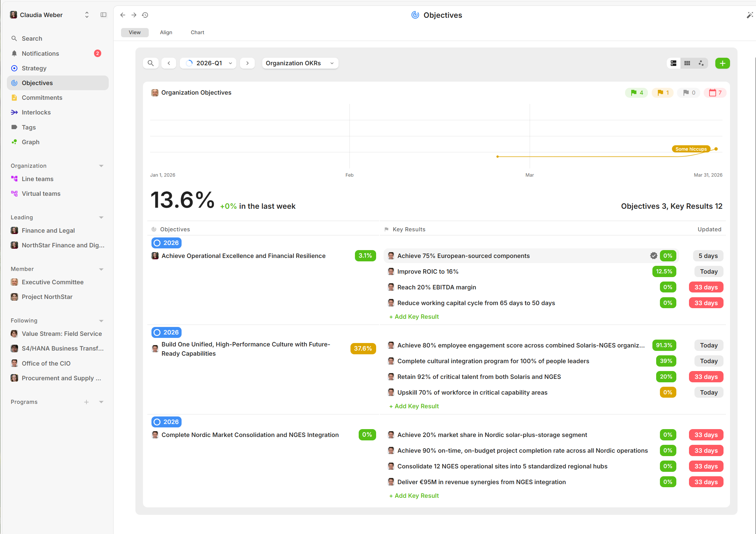Collapse the Following section in sidebar
This screenshot has width=756, height=534.
(101, 321)
